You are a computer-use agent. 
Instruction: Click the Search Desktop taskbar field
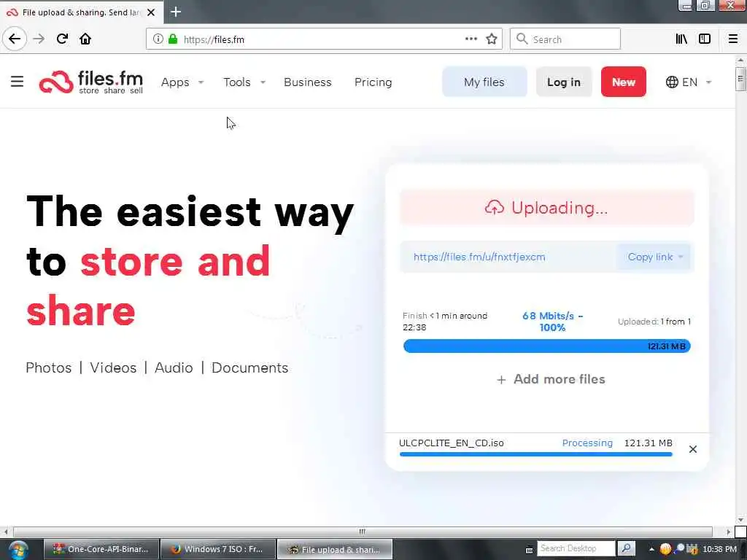coord(576,548)
